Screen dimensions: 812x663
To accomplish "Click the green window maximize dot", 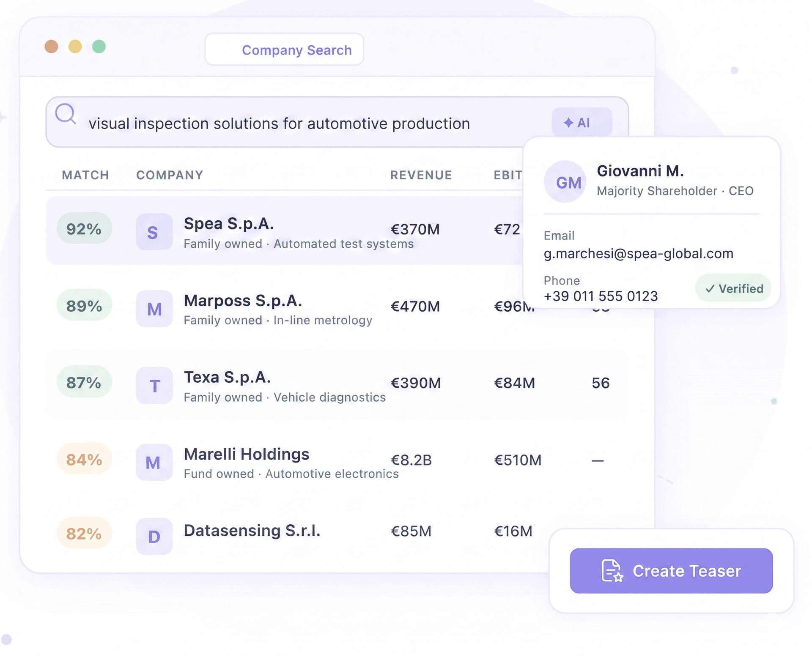I will (x=99, y=46).
